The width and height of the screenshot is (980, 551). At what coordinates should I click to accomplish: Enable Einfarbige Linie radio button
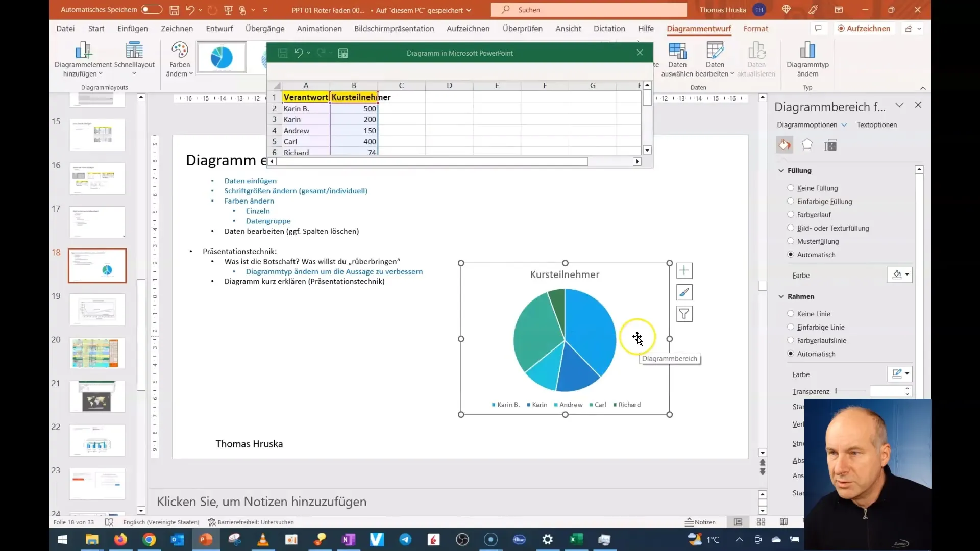(x=791, y=327)
